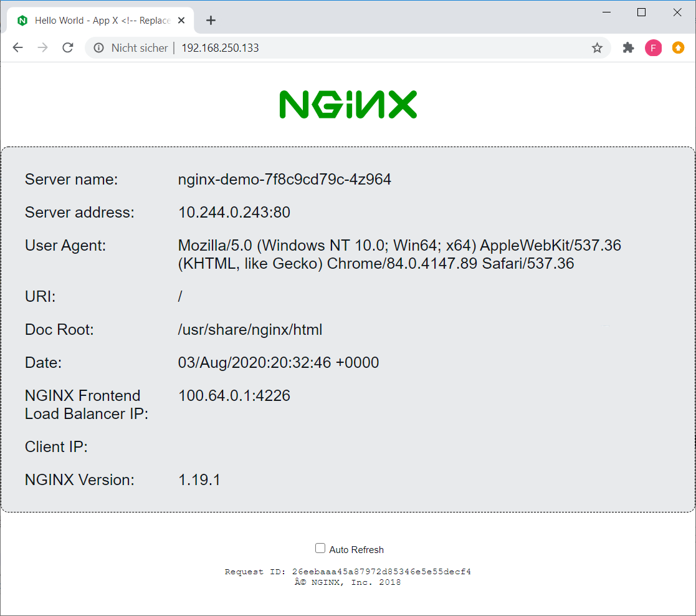This screenshot has height=616, width=696.
Task: Click the Server name: label
Action: click(x=72, y=180)
